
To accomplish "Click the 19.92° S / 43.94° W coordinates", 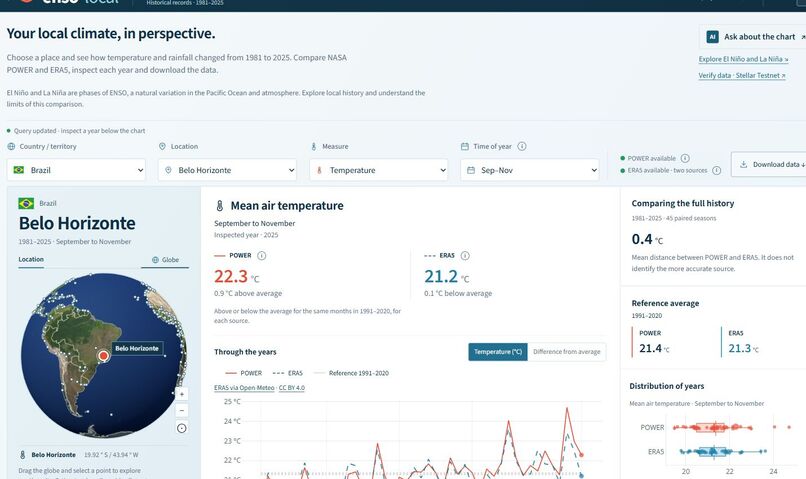I will 111,455.
